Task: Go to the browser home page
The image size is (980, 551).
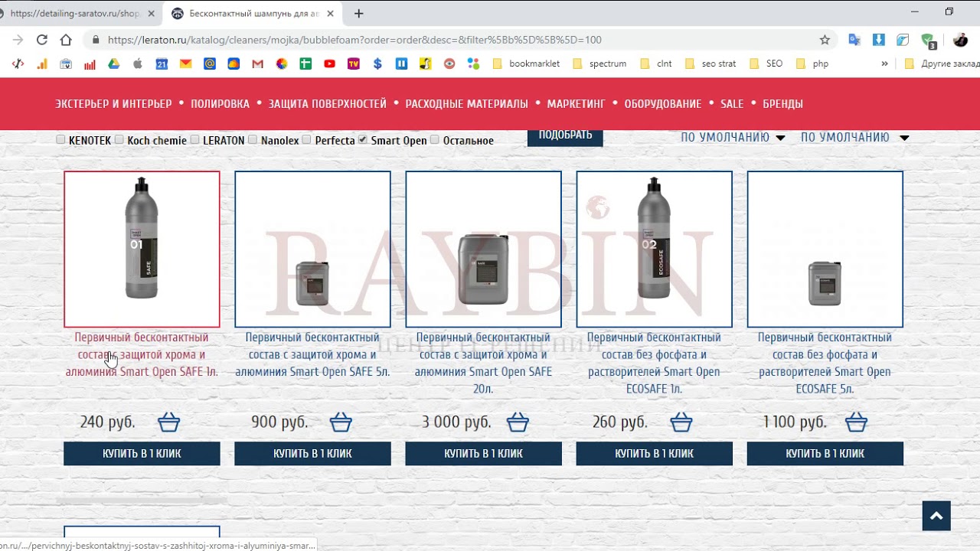Action: [66, 40]
